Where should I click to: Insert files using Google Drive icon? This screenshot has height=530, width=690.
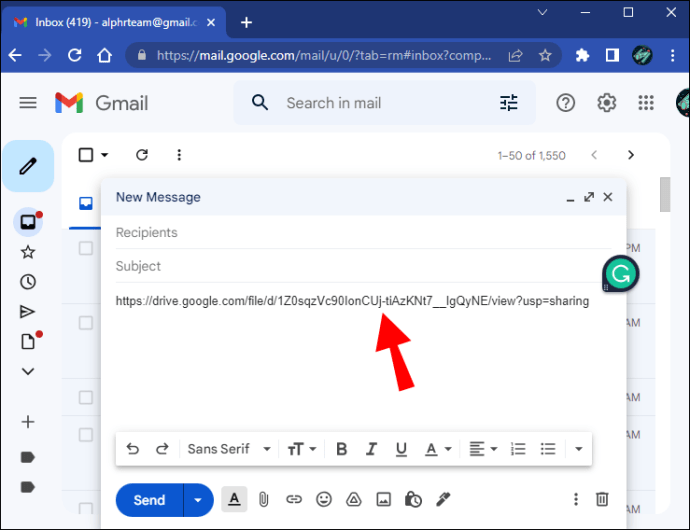tap(354, 499)
